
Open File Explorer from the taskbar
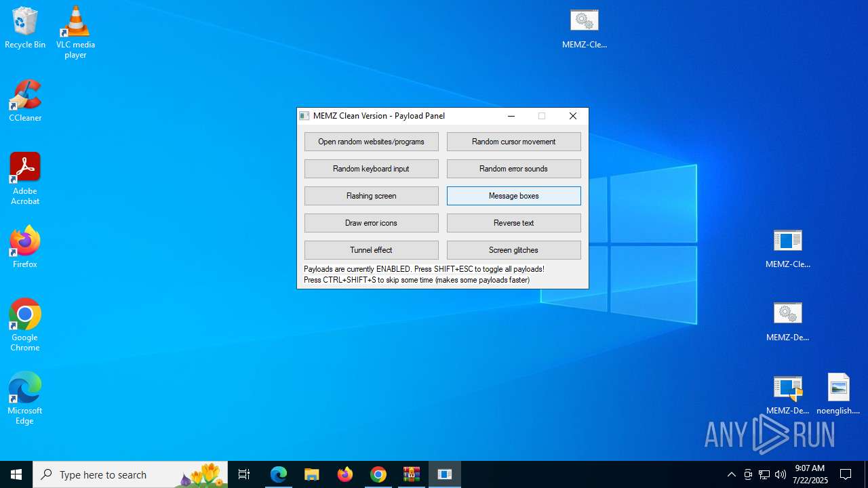click(312, 474)
